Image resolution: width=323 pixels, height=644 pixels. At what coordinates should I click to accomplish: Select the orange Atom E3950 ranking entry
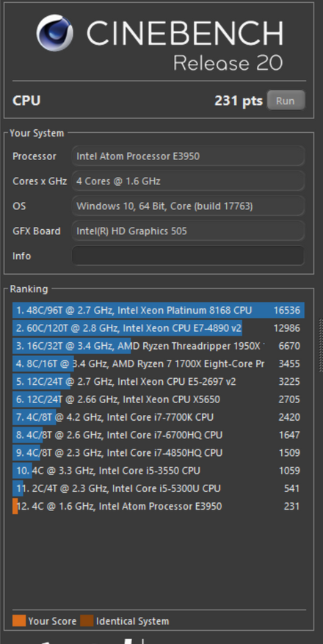[x=159, y=506]
